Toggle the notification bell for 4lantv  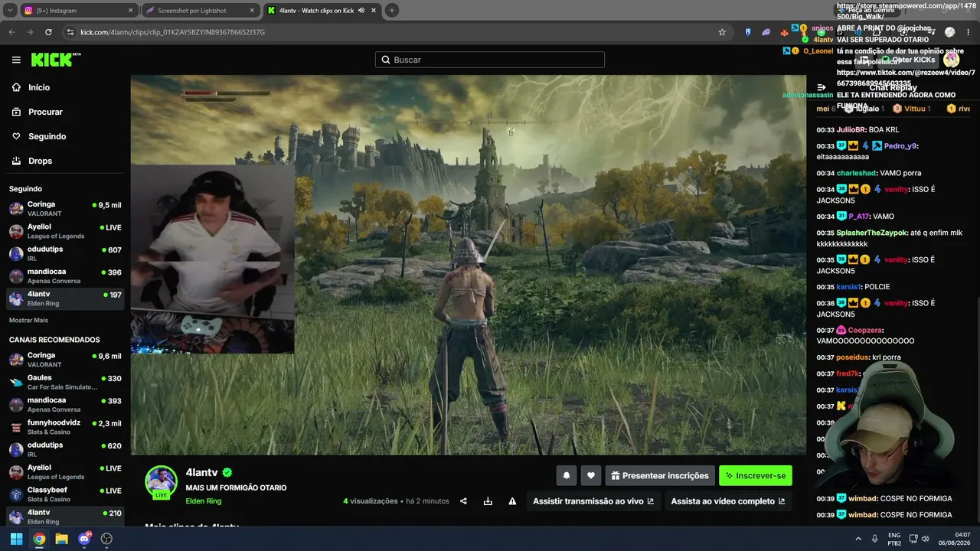point(567,475)
